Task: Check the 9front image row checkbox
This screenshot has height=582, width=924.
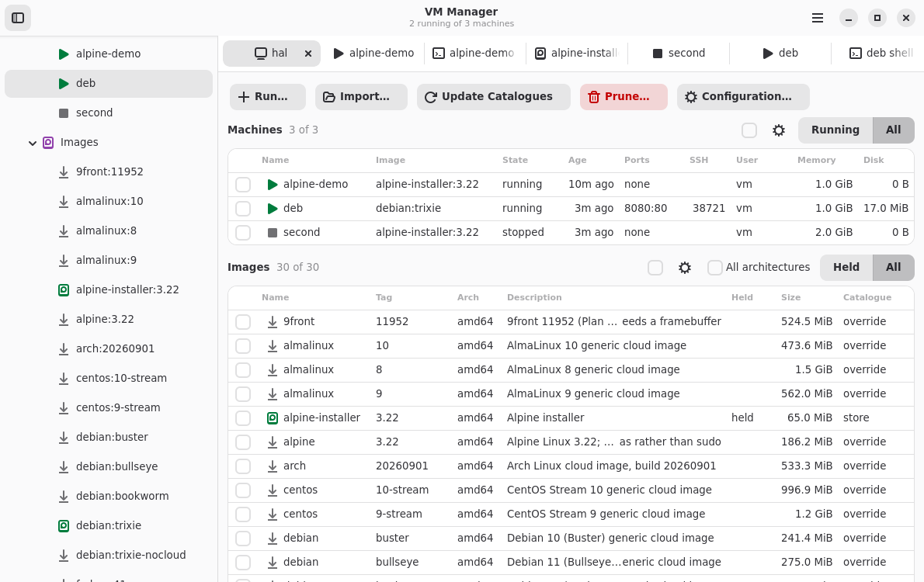Action: tap(243, 321)
